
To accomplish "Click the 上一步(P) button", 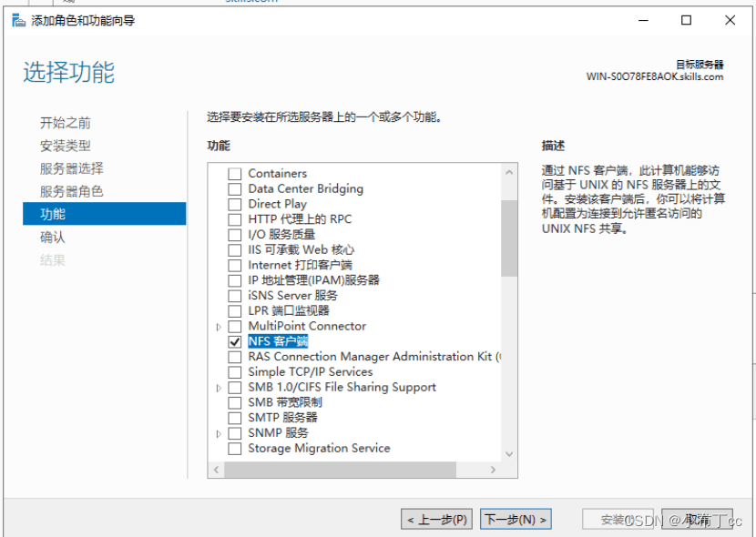I will pyautogui.click(x=436, y=519).
